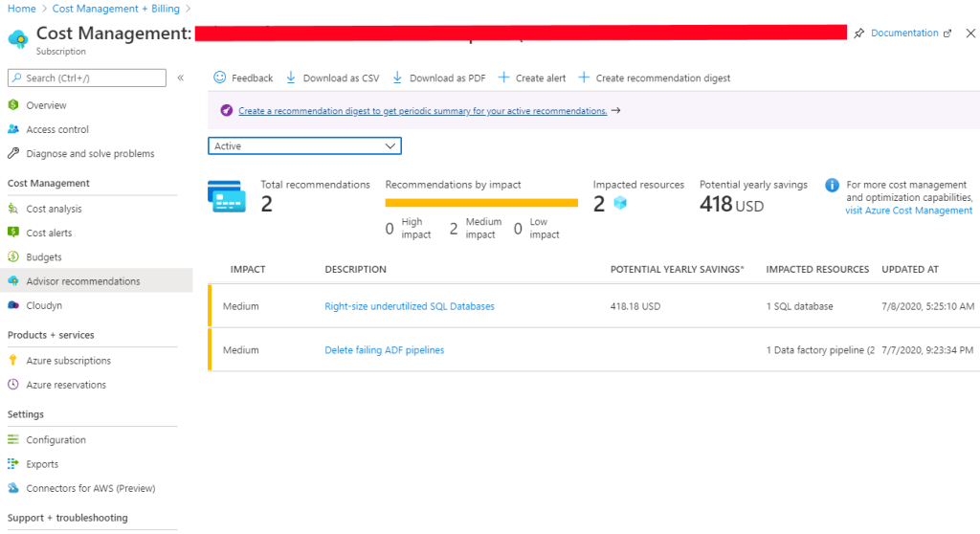Follow the visit Azure Cost Management link
980x534 pixels.
point(908,211)
